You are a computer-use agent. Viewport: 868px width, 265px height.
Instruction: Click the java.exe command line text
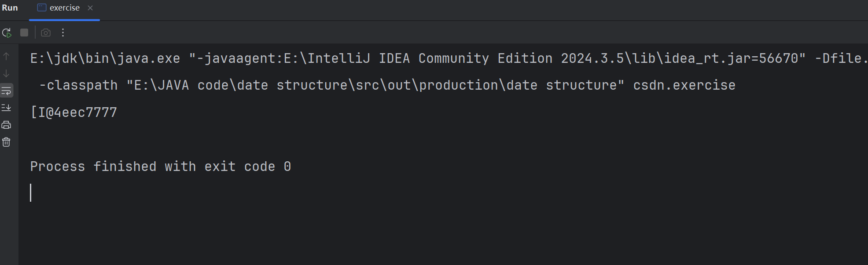[105, 58]
